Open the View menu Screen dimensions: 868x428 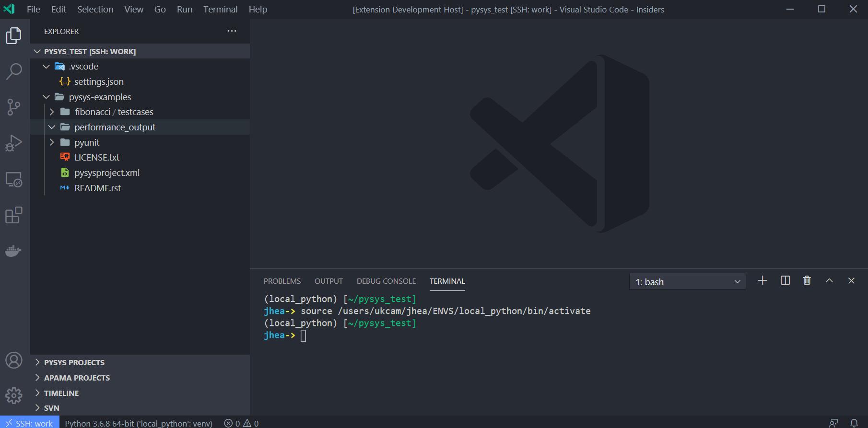(134, 9)
